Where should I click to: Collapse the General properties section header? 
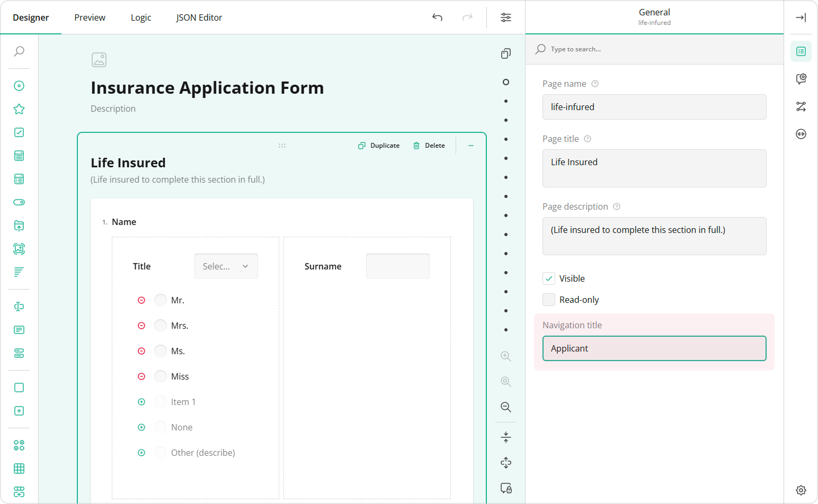click(654, 17)
